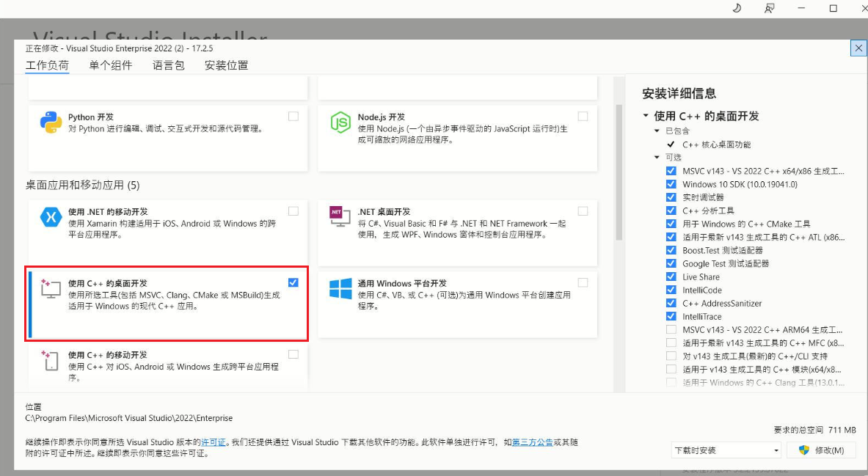Check the 使用 C++ 的移动开发 workload box
868x476 pixels.
[293, 354]
